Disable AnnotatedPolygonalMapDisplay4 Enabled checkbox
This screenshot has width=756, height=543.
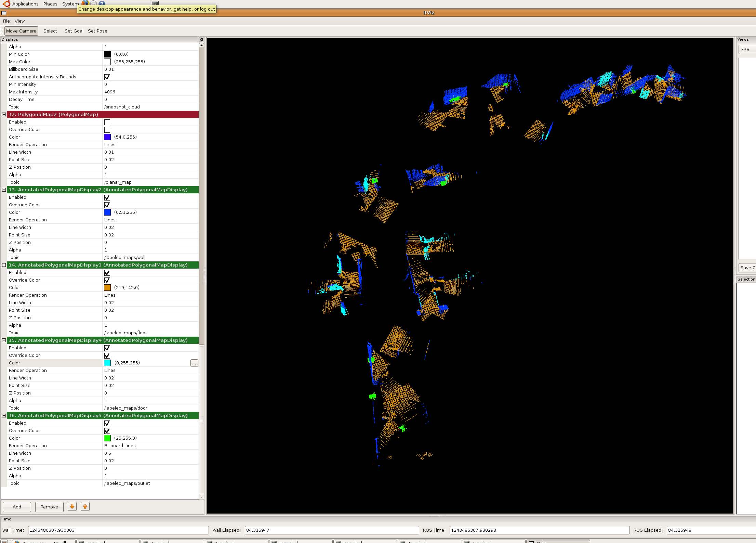107,348
